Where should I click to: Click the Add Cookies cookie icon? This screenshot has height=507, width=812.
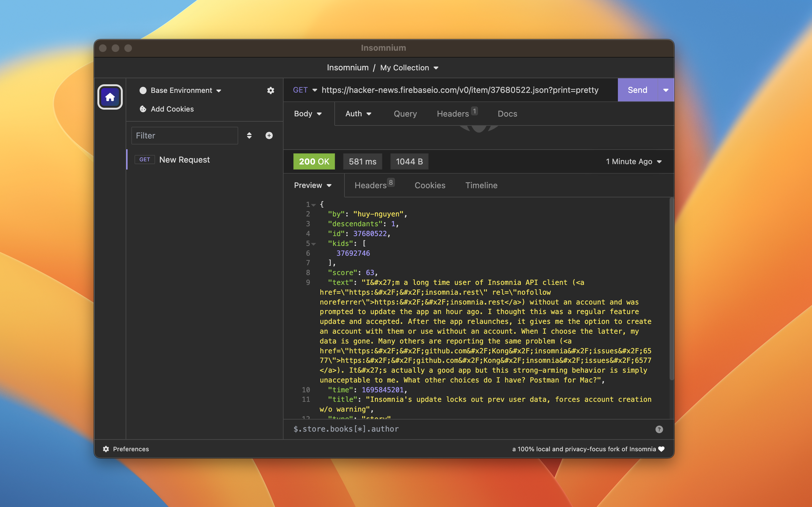click(x=143, y=109)
